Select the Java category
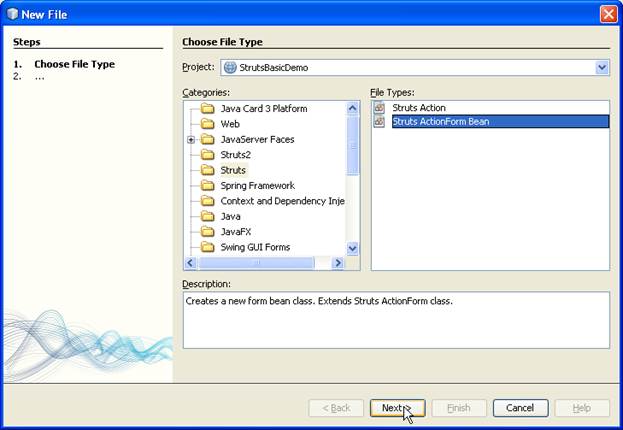Viewport: 623px width, 430px height. coord(230,216)
